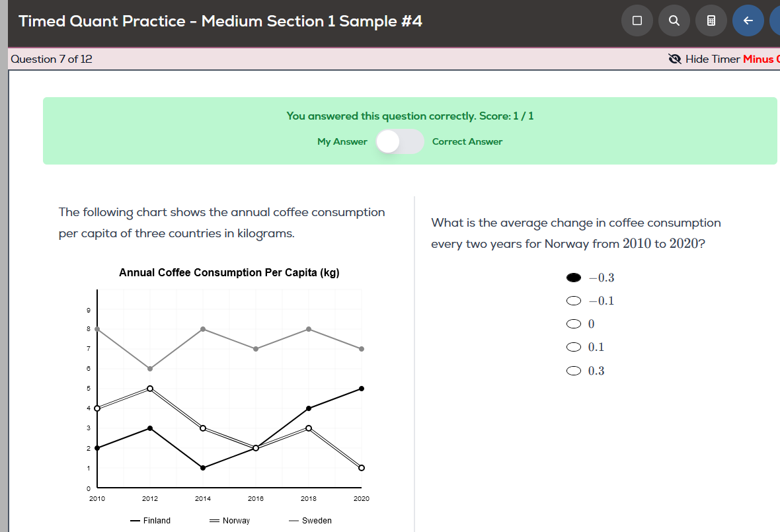Click the partially visible blue button at far right
This screenshot has width=780, height=532.
(x=775, y=21)
